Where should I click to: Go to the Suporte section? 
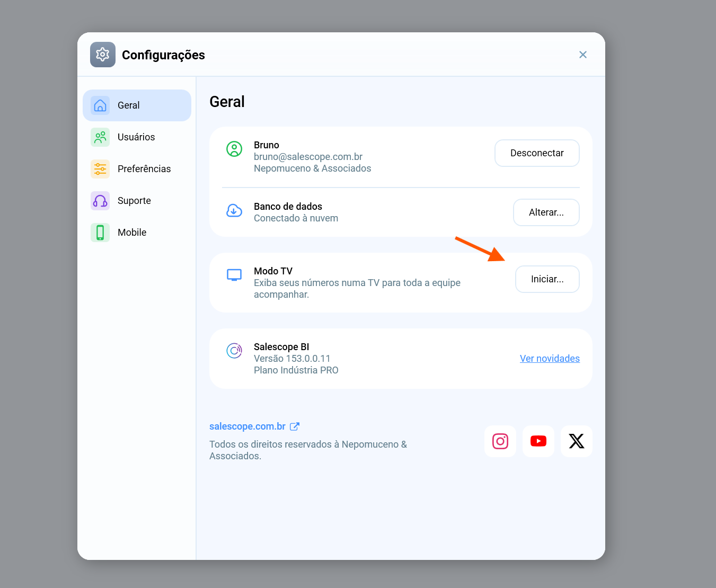[x=137, y=201]
